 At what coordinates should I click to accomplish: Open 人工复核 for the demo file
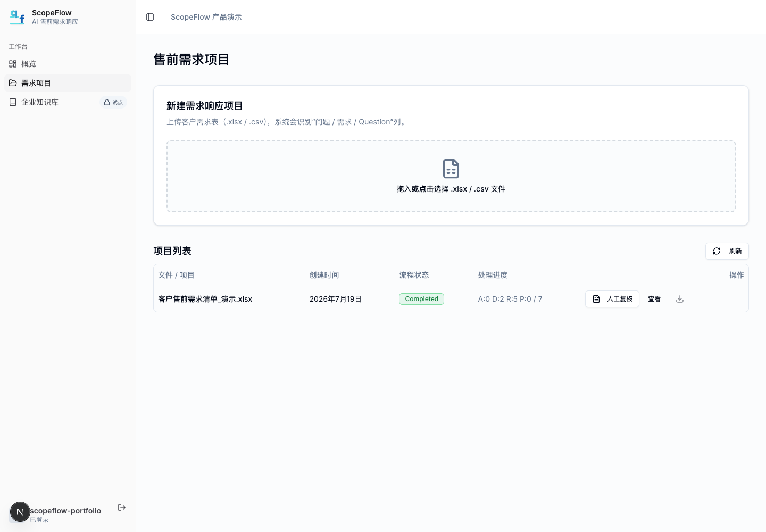(x=612, y=299)
